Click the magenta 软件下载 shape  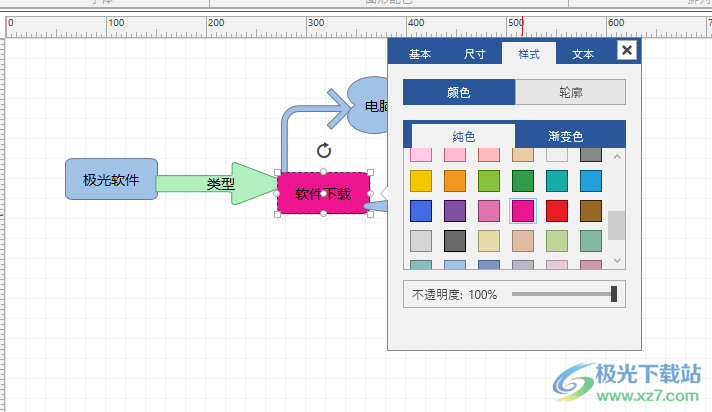pyautogui.click(x=323, y=194)
